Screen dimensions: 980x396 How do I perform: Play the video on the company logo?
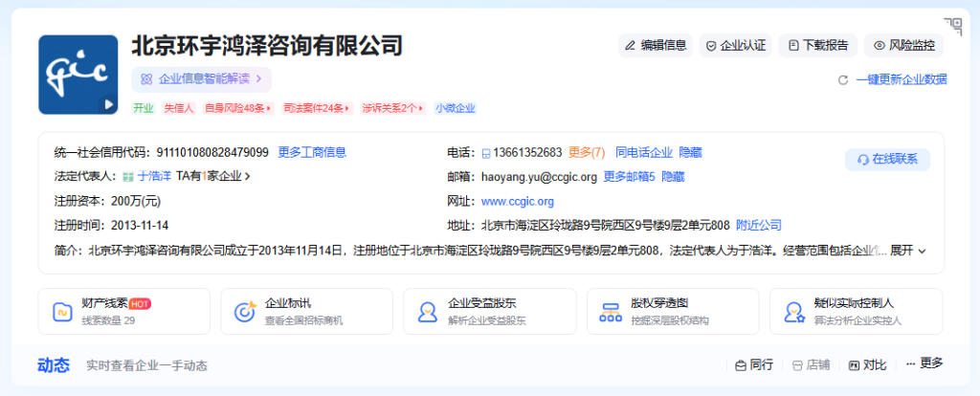109,104
